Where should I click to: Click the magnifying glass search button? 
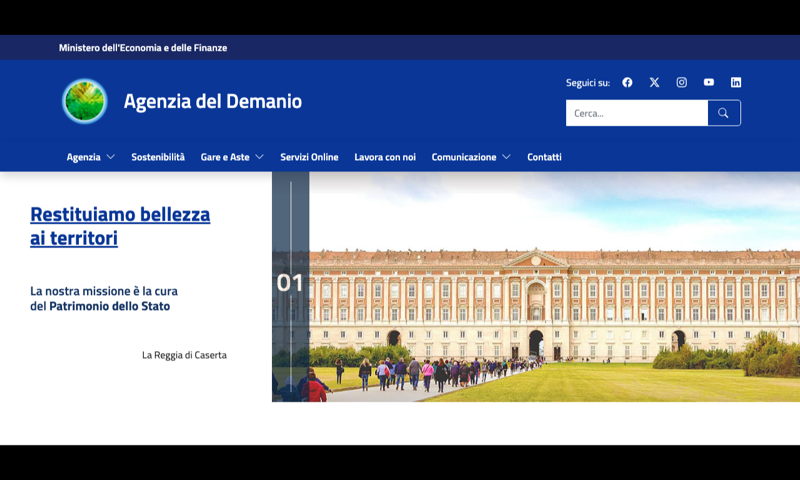point(724,113)
